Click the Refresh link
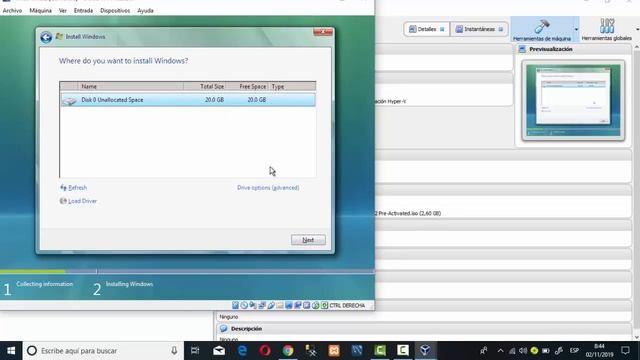The width and height of the screenshot is (640, 360). pos(78,188)
